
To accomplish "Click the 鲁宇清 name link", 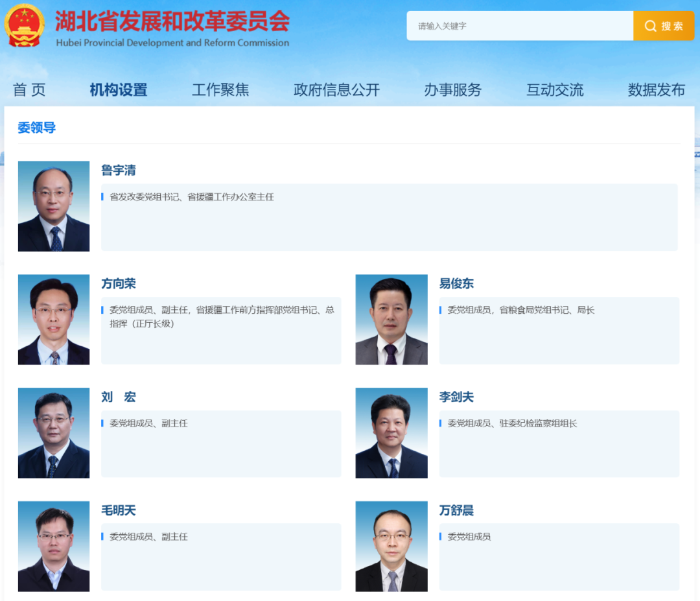I will 119,171.
